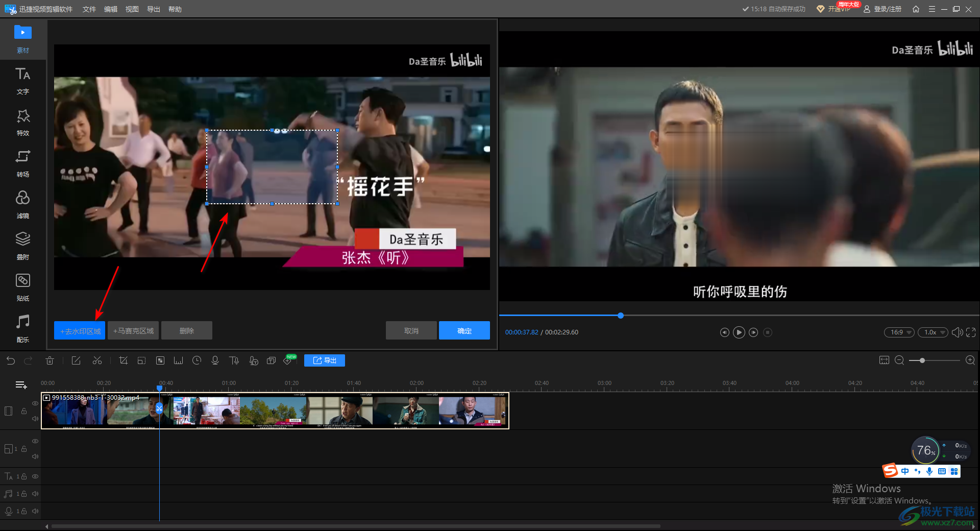980x531 pixels.
Task: Open the 编辑 menu
Action: pyautogui.click(x=111, y=9)
